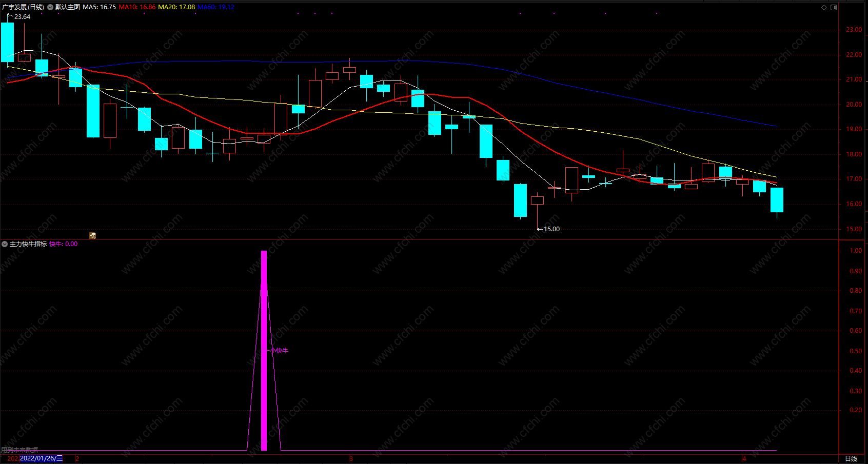The height and width of the screenshot is (464, 868).
Task: Click the 23.00 price axis label
Action: (854, 30)
